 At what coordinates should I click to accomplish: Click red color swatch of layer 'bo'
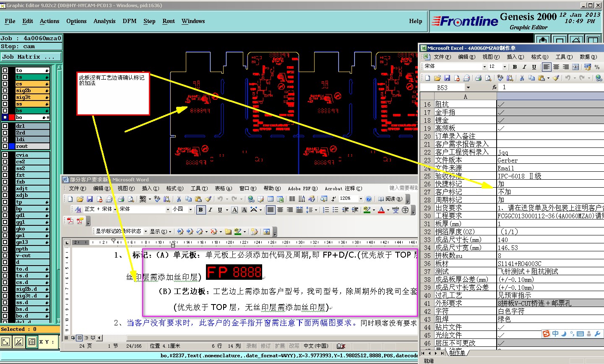12,117
